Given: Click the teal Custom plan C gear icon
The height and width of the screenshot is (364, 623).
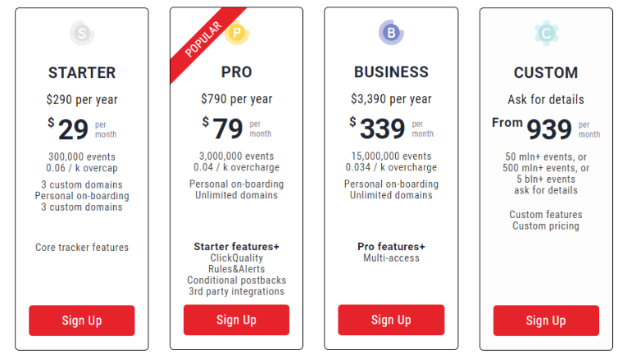Looking at the screenshot, I should click(x=546, y=33).
